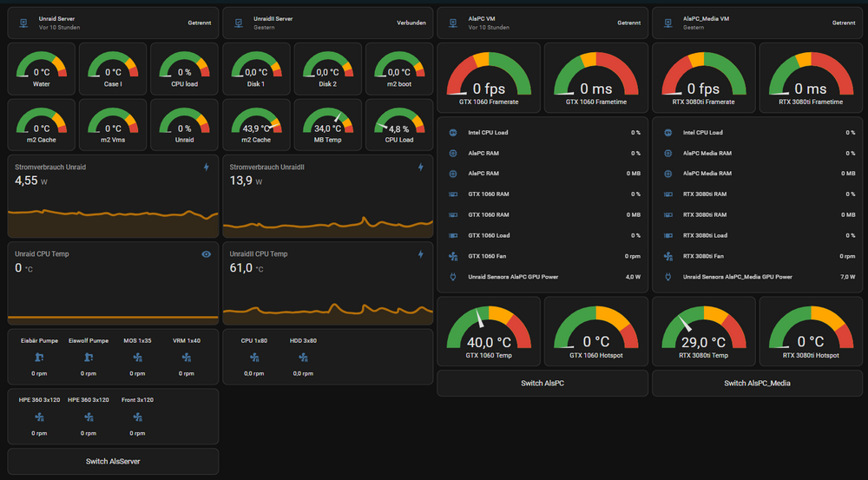Open the GTX 1060 Fan icon row
Viewport: 868px width, 480px height.
pos(542,256)
